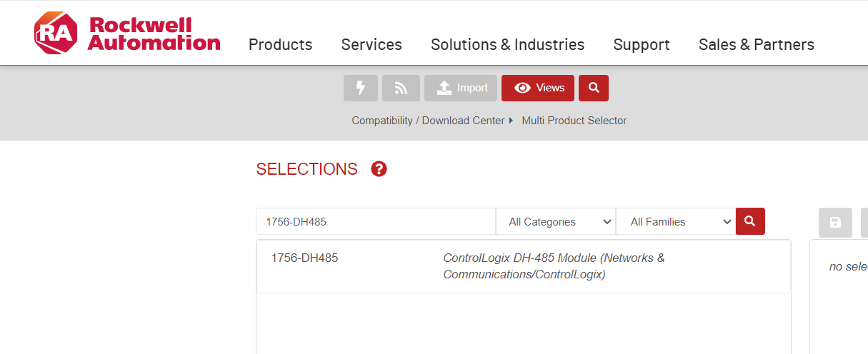The width and height of the screenshot is (868, 354).
Task: Open the Solutions & Industries menu
Action: 507,44
